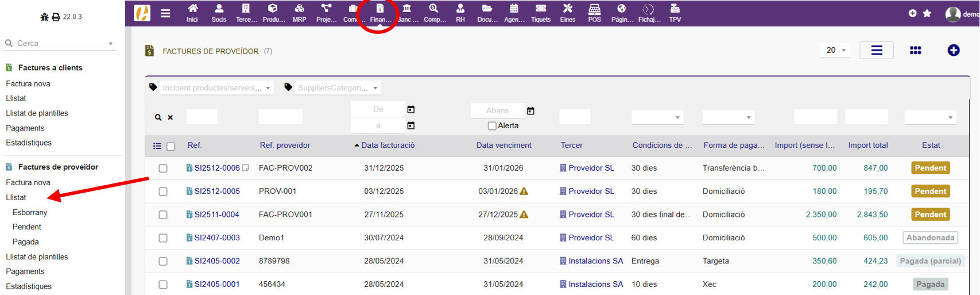Image resolution: width=980 pixels, height=295 pixels.
Task: Check the select-all header checkbox
Action: (171, 147)
